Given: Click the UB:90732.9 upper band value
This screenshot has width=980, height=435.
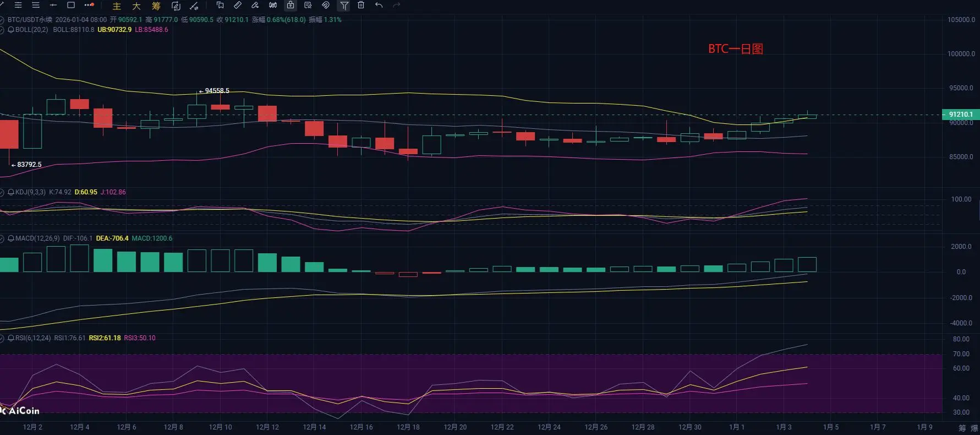Looking at the screenshot, I should 114,30.
